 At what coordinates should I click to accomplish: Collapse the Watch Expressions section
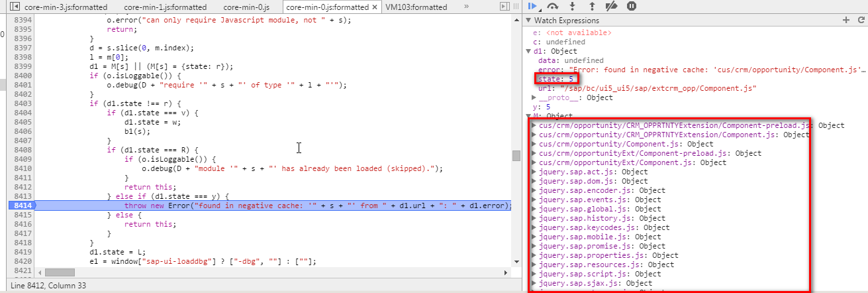(529, 21)
